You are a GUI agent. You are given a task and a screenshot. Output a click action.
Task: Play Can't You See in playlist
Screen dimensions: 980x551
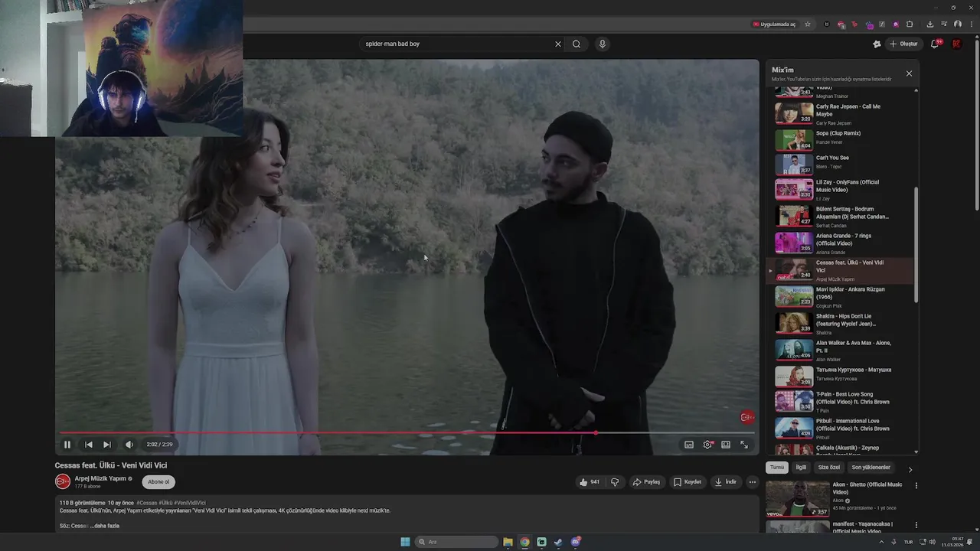841,163
